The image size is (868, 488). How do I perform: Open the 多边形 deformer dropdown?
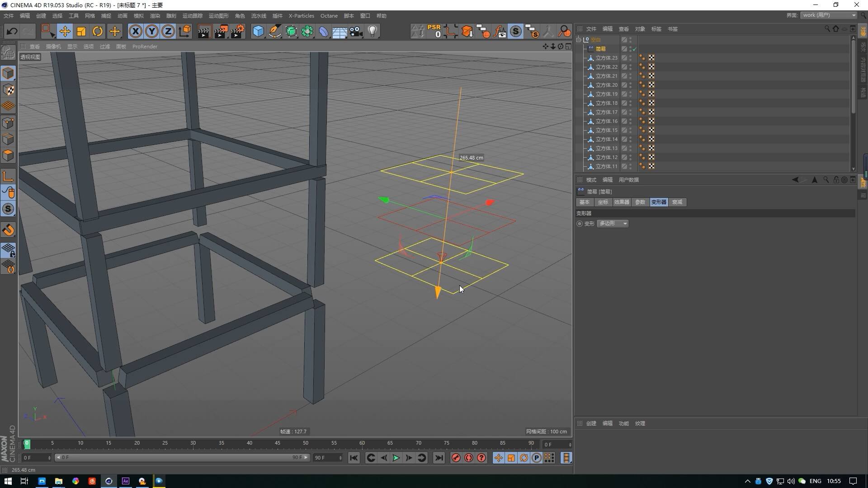(x=613, y=224)
